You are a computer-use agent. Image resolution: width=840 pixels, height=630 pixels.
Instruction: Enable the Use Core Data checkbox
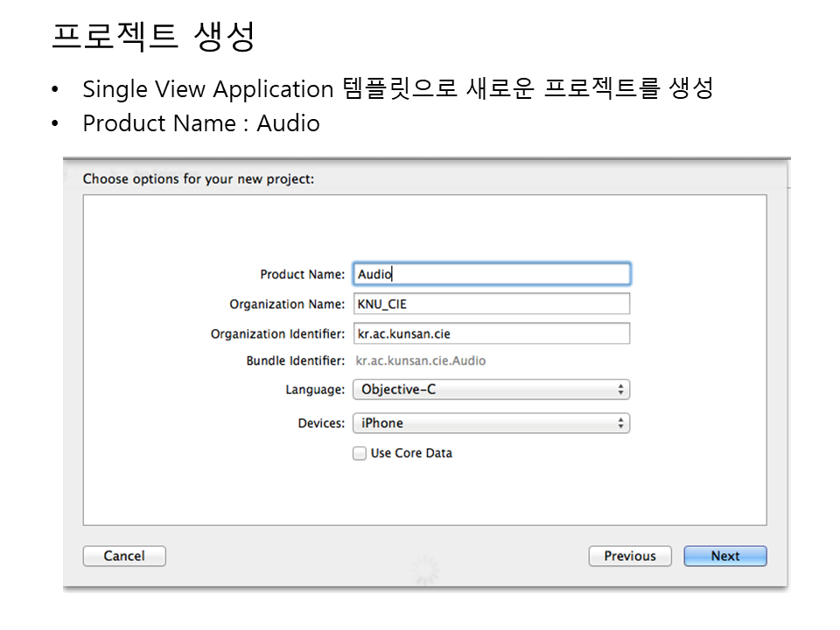359,453
